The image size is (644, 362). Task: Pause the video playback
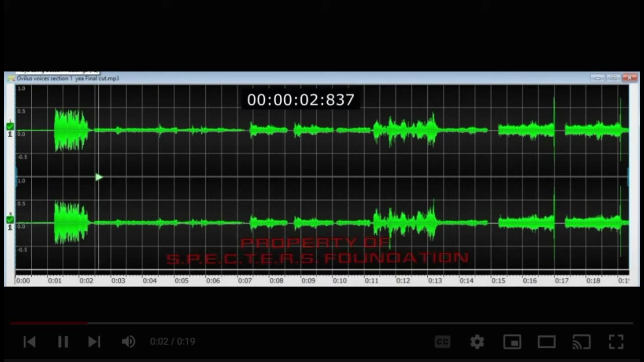click(62, 342)
